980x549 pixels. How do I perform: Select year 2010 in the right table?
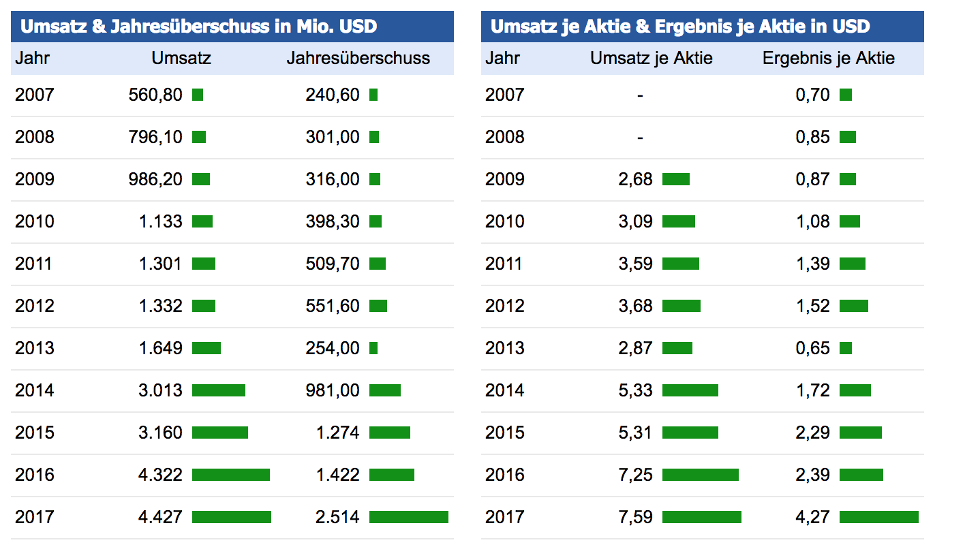tap(504, 221)
